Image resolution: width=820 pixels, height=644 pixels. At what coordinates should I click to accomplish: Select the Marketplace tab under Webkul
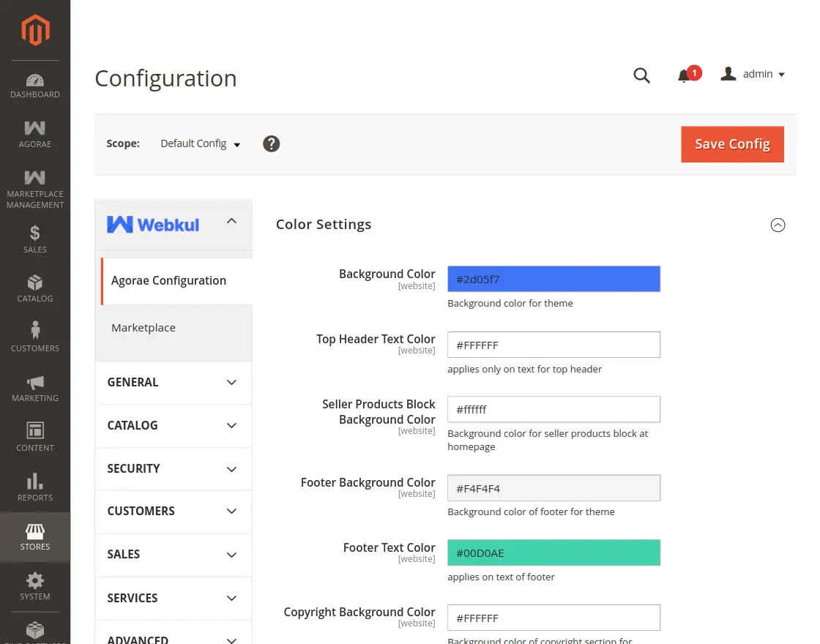pos(143,328)
